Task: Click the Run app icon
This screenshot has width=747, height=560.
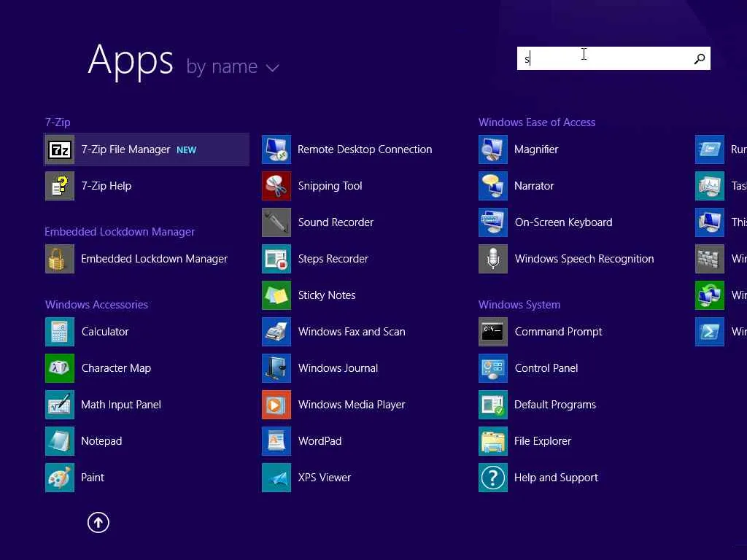Action: pos(710,149)
